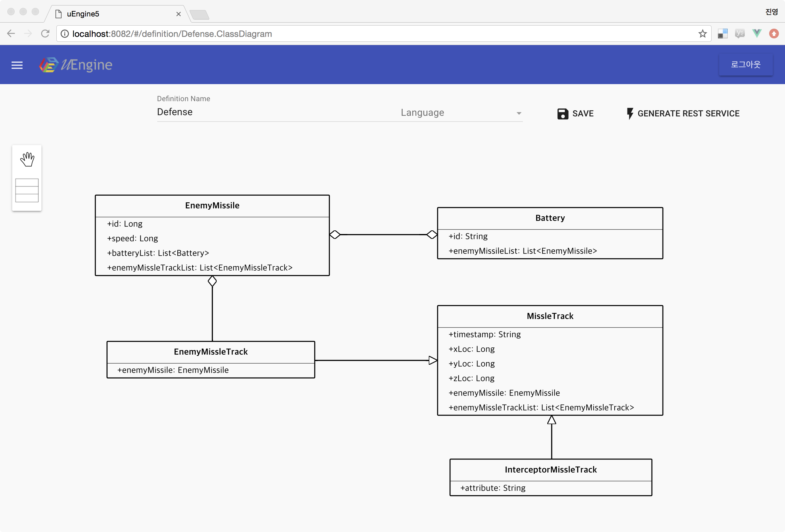This screenshot has height=532, width=785.
Task: Close the uEngine5 tab
Action: tap(178, 14)
